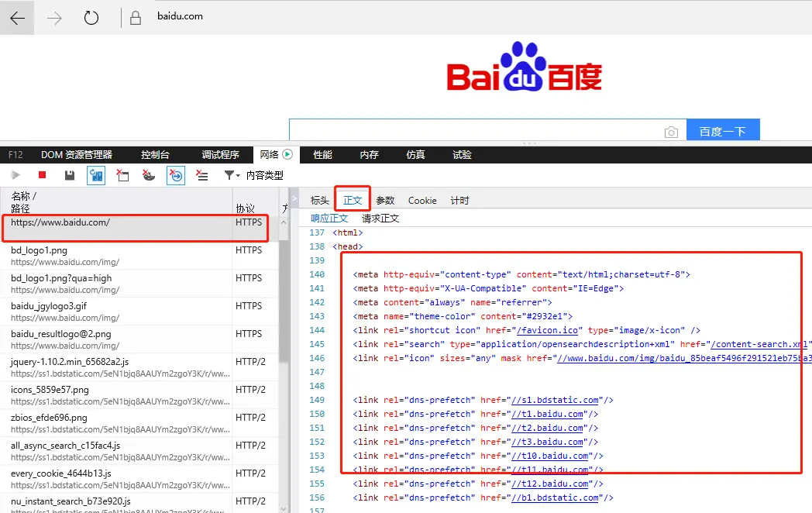Click the gray start profiling play icon
The width and height of the screenshot is (812, 513).
pyautogui.click(x=15, y=175)
